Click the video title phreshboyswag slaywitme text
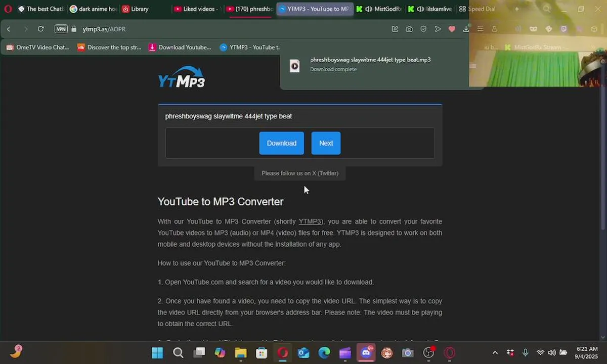 point(228,116)
